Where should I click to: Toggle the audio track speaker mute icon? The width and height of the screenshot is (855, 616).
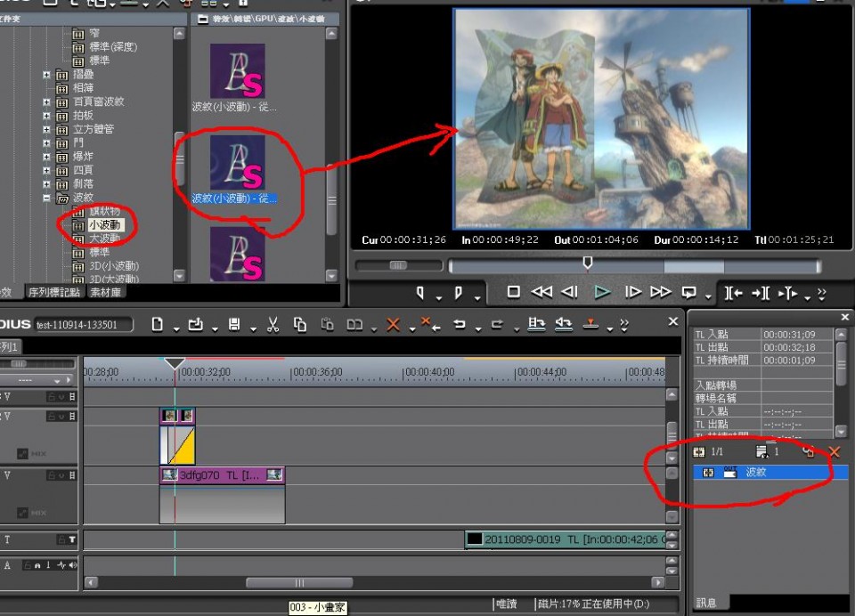(72, 565)
